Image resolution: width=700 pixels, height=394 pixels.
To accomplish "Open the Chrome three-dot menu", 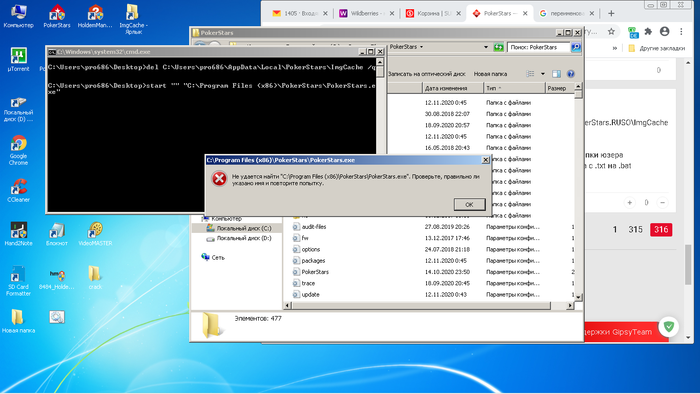I will point(681,31).
